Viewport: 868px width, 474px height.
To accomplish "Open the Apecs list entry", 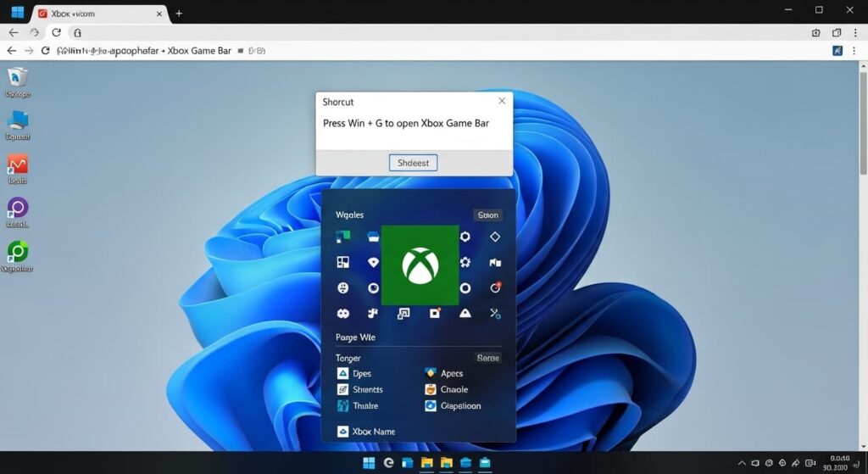I will coord(444,373).
